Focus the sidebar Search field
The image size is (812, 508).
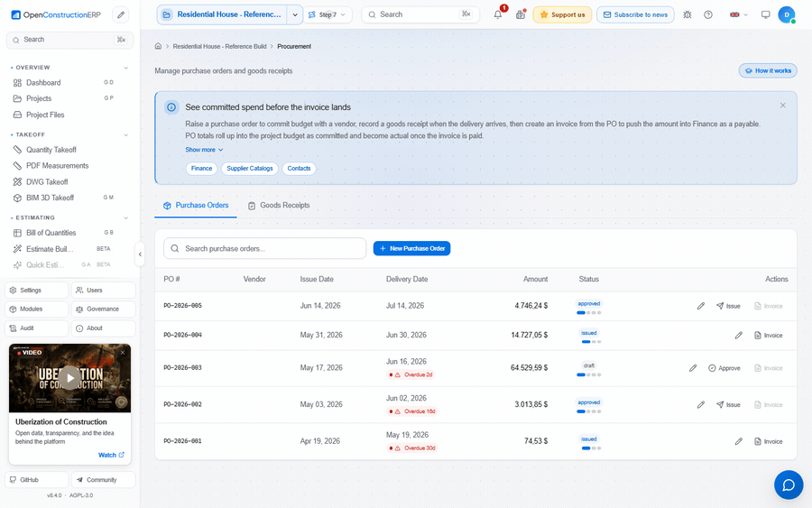69,40
